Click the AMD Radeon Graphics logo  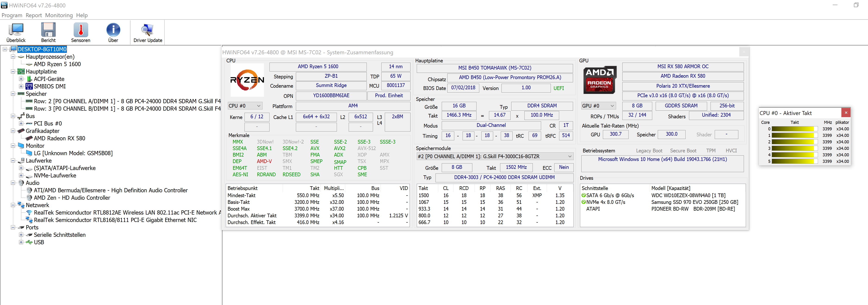point(599,80)
